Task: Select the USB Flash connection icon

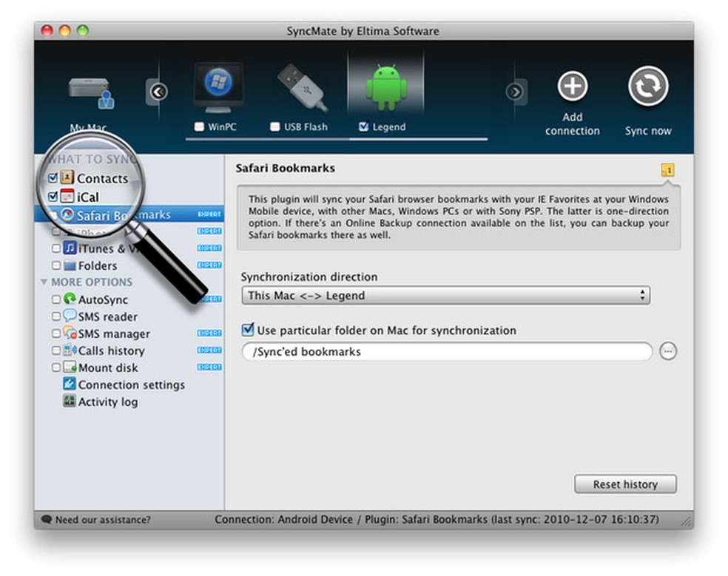Action: click(303, 87)
